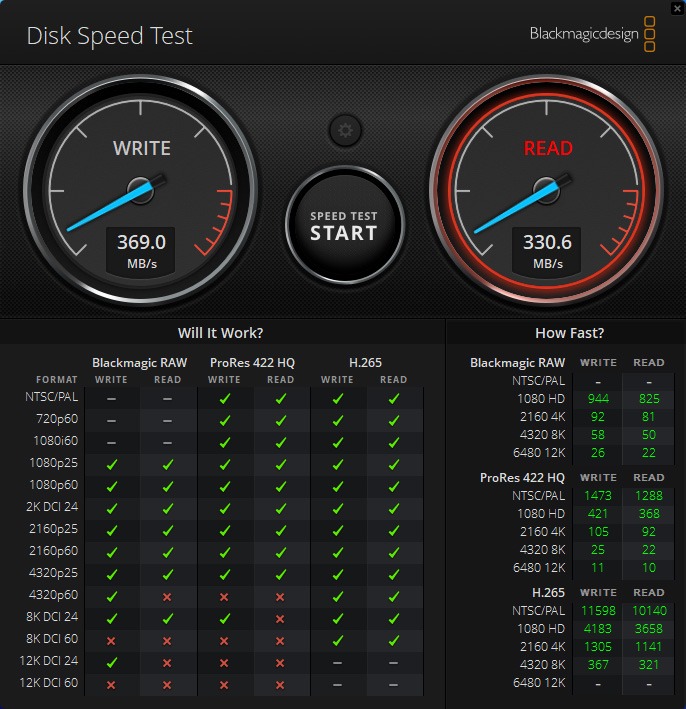The width and height of the screenshot is (686, 709).
Task: Click the 2160p25 format row label
Action: pyautogui.click(x=53, y=529)
